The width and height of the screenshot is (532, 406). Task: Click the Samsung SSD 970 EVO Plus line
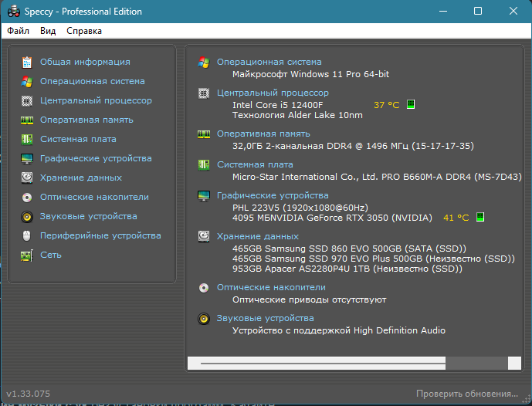pyautogui.click(x=374, y=259)
